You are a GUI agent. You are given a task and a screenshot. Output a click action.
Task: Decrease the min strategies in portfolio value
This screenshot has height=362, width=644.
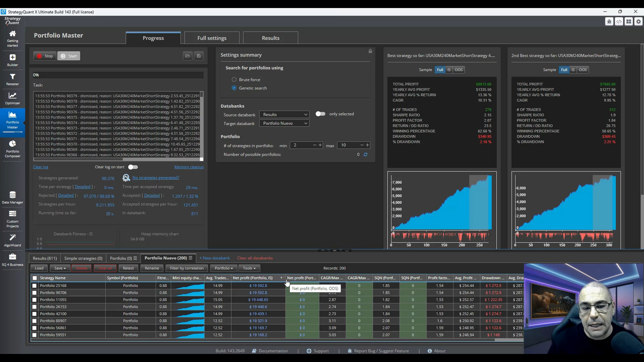click(x=314, y=145)
